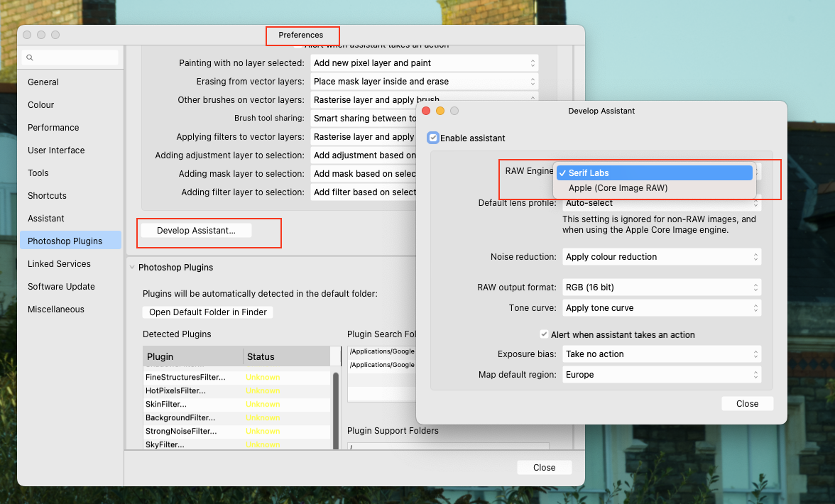Collapse the Photoshop Plugins disclosure section

(131, 268)
